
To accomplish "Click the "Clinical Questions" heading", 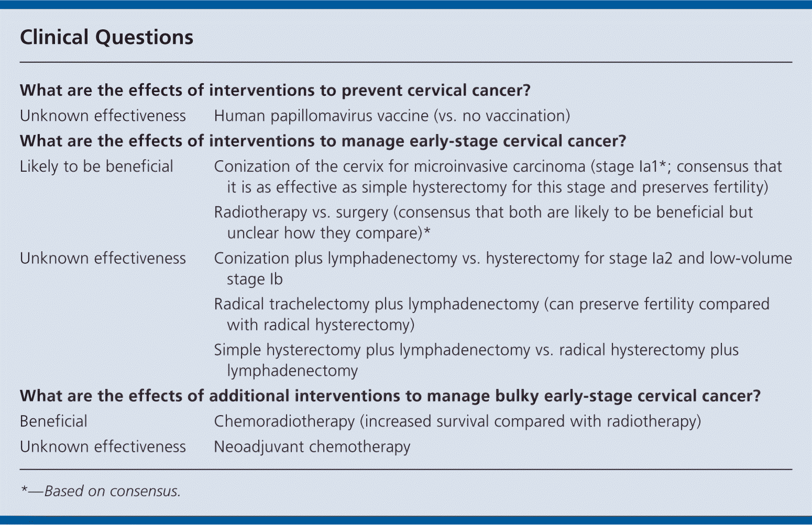I will pos(106,37).
